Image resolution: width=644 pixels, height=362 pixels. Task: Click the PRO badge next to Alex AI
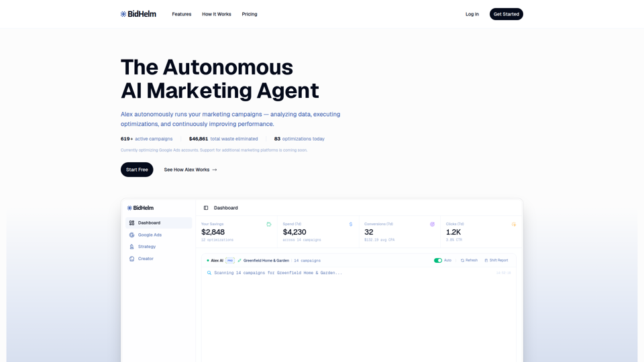[230, 260]
